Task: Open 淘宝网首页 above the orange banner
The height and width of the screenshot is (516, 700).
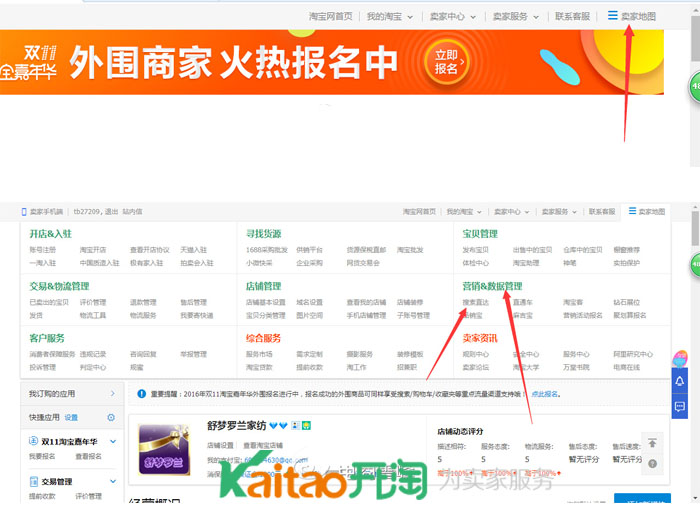Action: (x=330, y=17)
